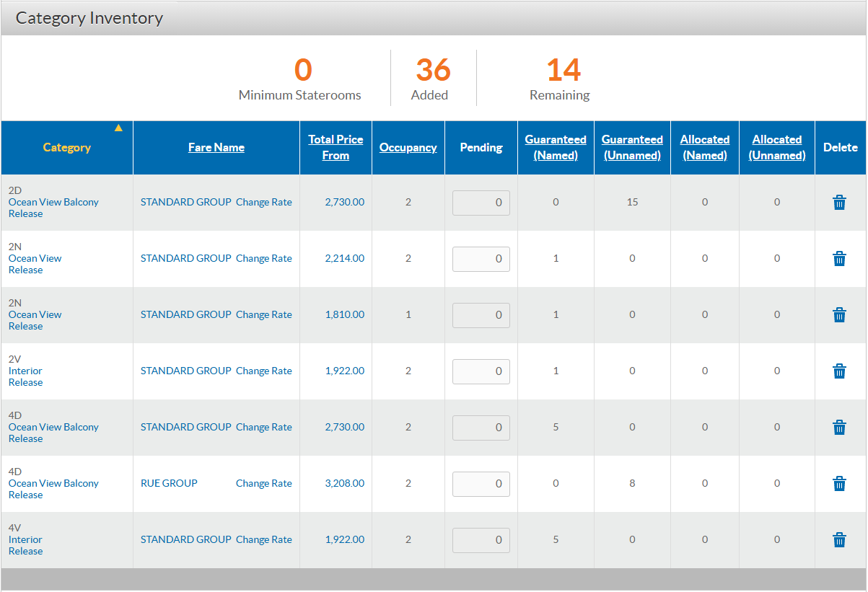The height and width of the screenshot is (592, 868).
Task: Sort by Guaranteed (Unnamed) column
Action: point(632,147)
